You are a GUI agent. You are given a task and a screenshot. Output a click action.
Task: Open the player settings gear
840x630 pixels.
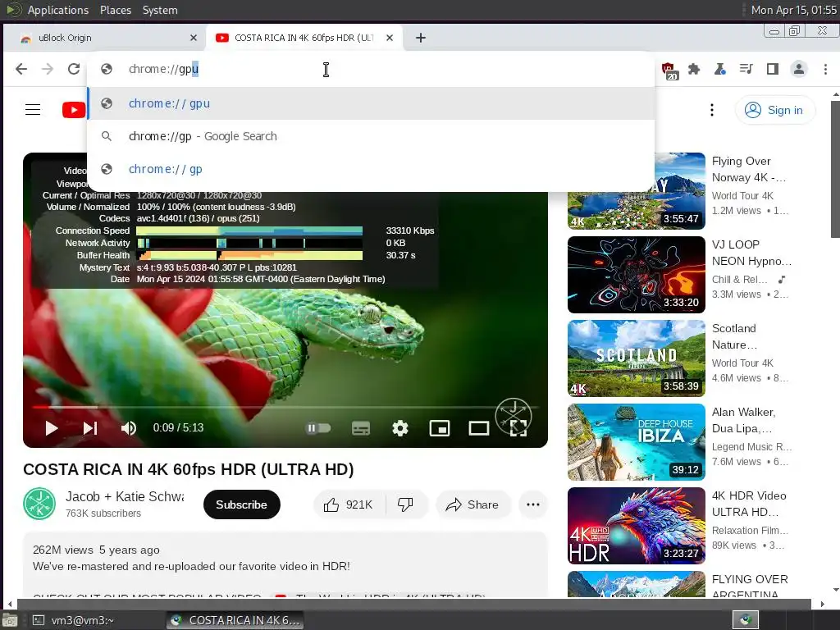(x=400, y=428)
